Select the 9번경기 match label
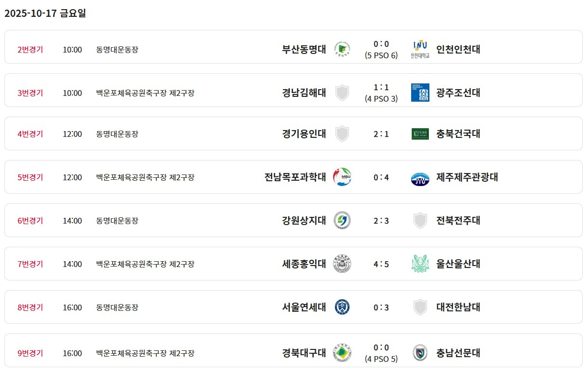588x373 pixels. 30,353
